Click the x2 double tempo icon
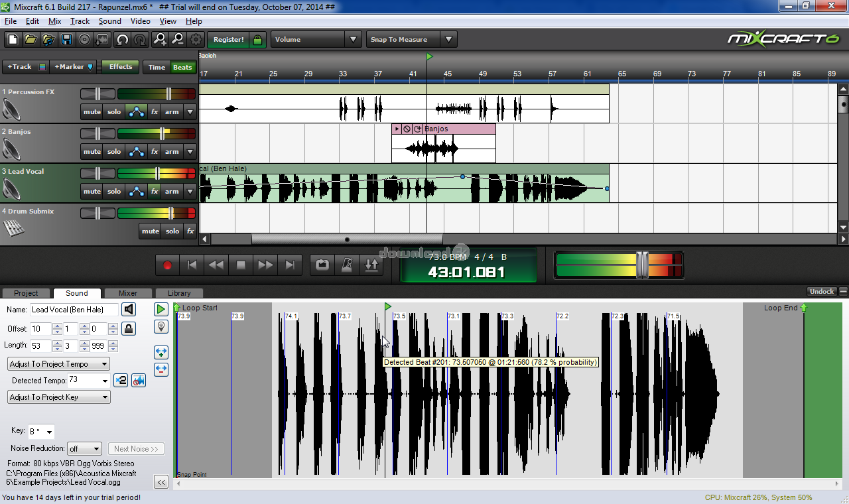Viewport: 849px width, 504px height. (121, 381)
